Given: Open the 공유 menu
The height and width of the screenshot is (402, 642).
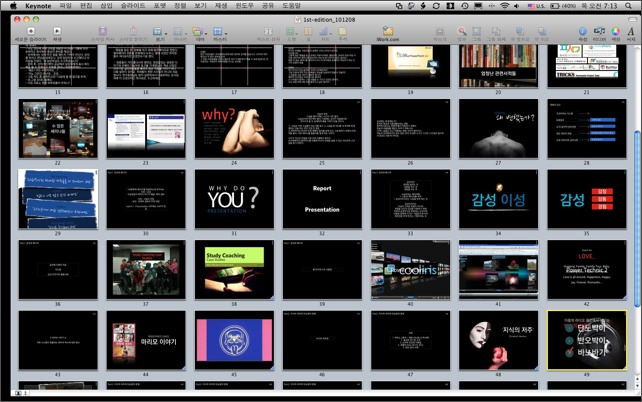Looking at the screenshot, I should 268,6.
